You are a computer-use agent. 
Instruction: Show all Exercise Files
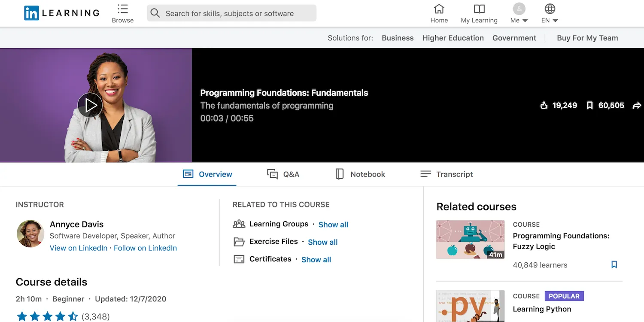tap(322, 242)
